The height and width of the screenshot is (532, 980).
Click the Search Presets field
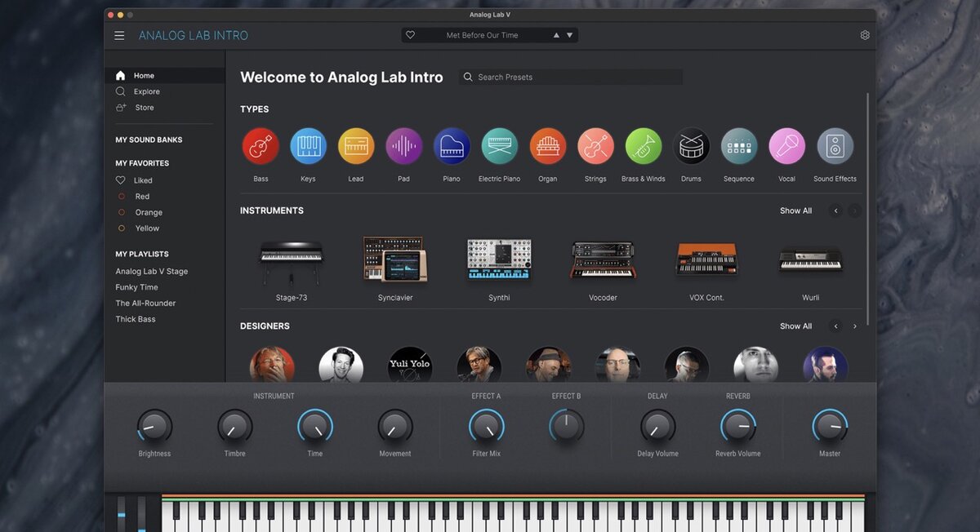pyautogui.click(x=571, y=77)
